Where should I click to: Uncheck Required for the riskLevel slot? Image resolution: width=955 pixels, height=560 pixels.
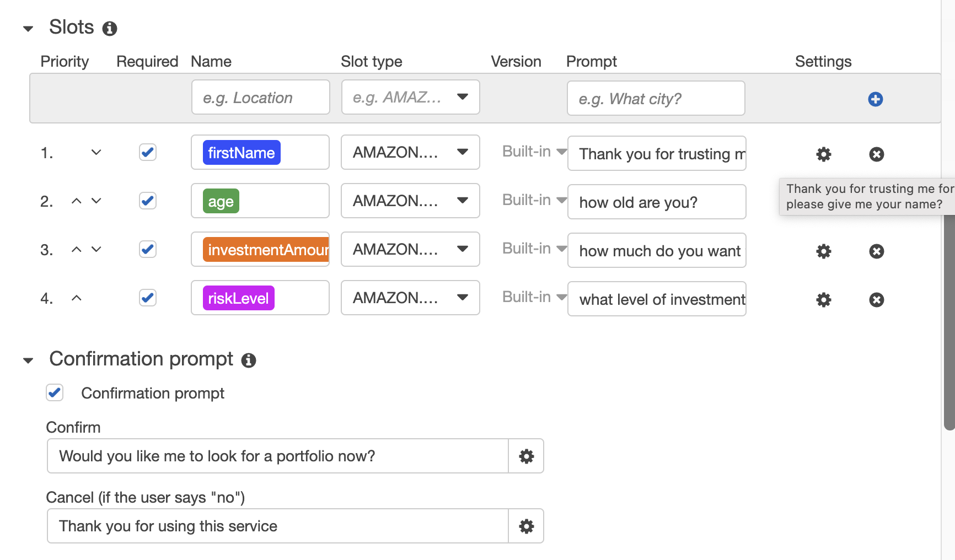pos(147,298)
